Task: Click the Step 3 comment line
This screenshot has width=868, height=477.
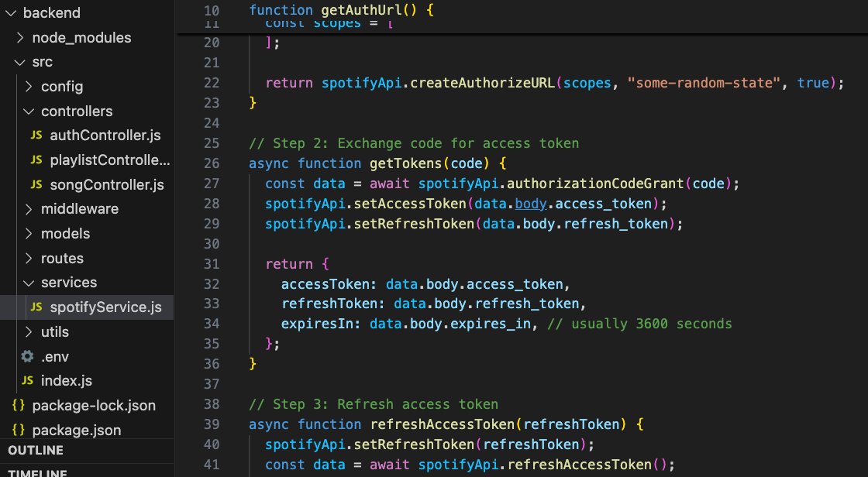Action: click(374, 404)
